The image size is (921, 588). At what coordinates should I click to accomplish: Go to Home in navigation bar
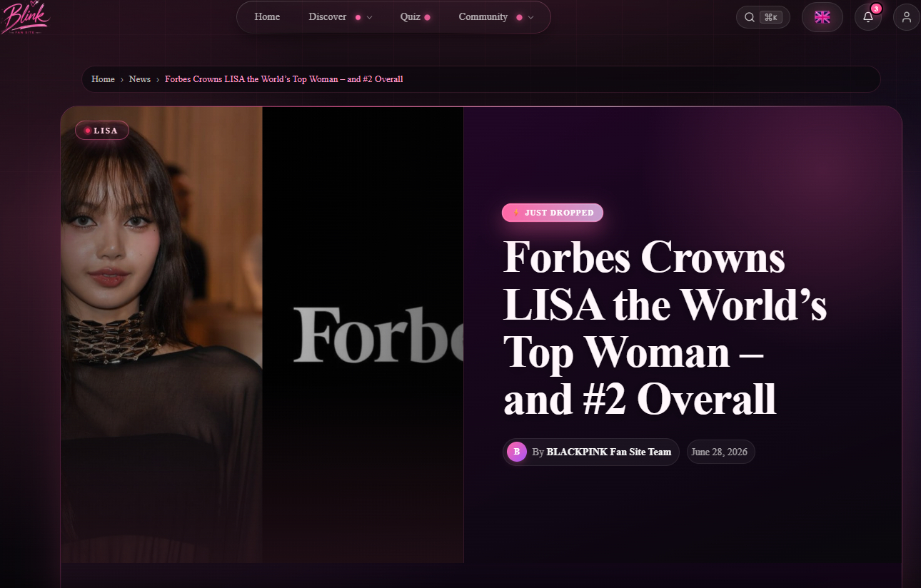[x=267, y=17]
